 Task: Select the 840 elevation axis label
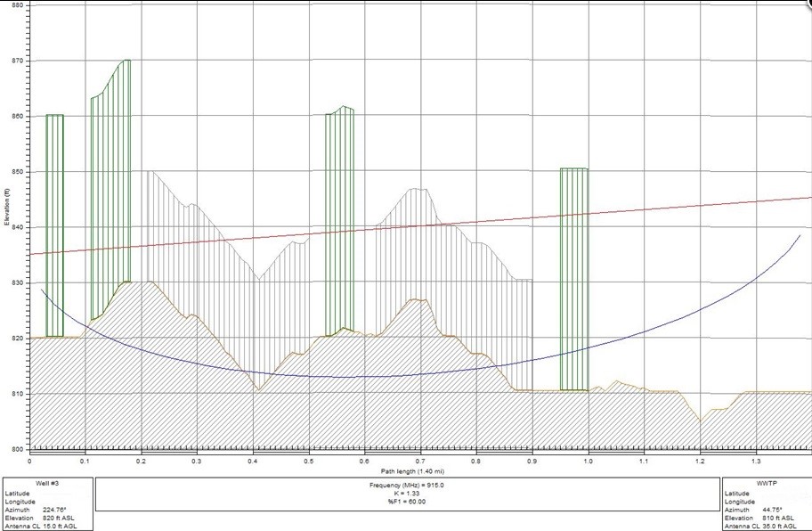(x=17, y=227)
